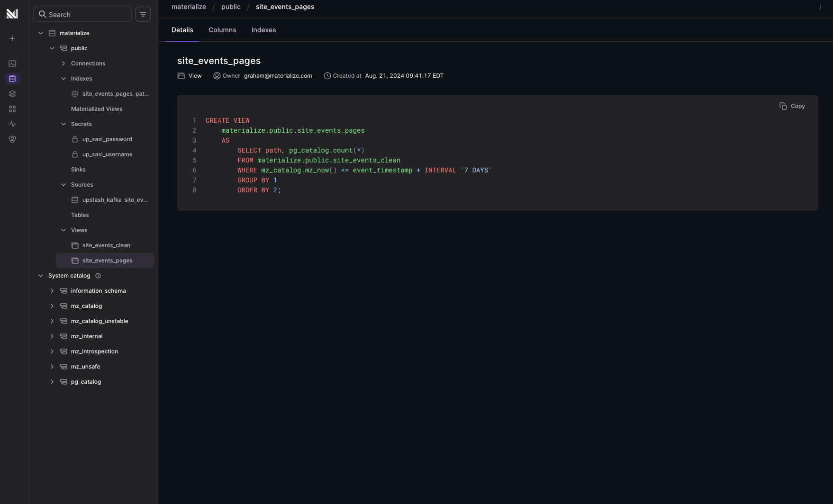
Task: Click the schema icon next to public
Action: click(x=63, y=48)
